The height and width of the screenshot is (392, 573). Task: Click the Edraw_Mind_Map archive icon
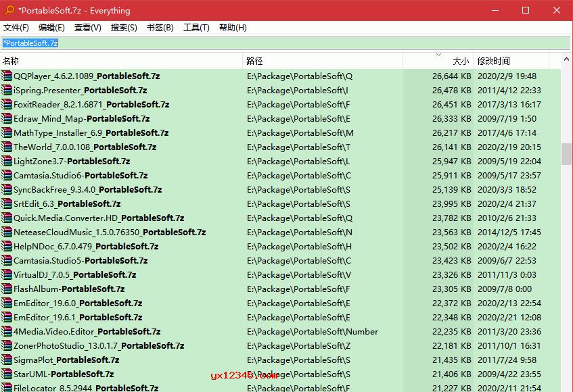[x=7, y=119]
